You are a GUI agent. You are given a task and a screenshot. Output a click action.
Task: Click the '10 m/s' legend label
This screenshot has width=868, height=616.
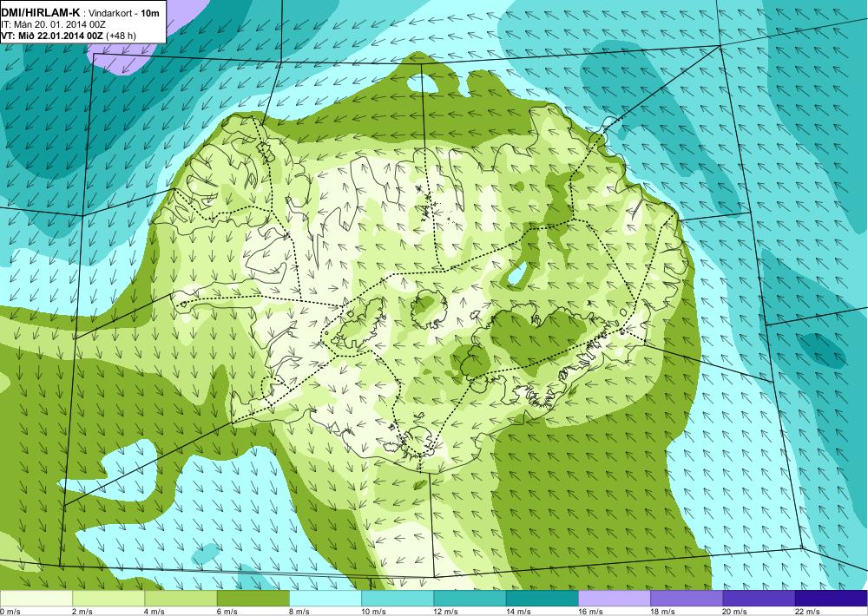pos(373,612)
